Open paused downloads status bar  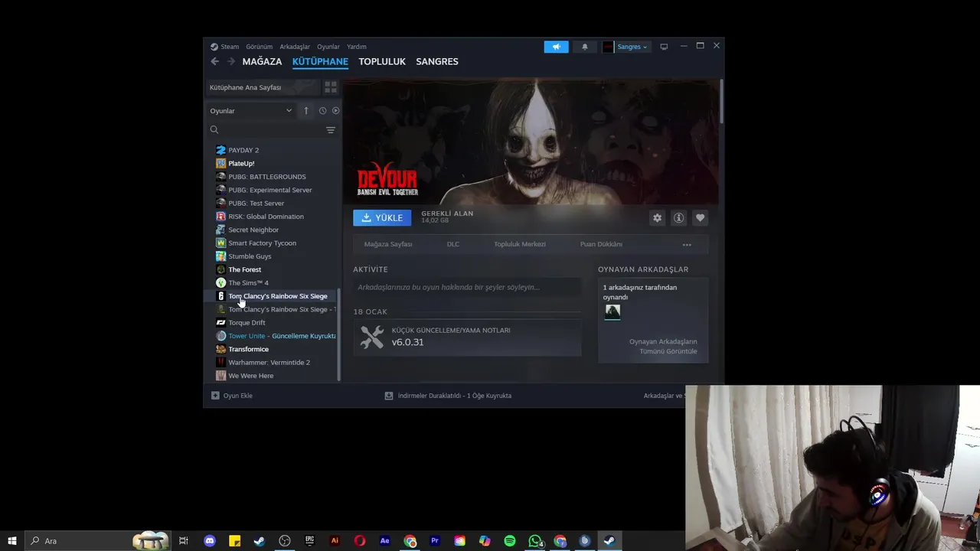click(x=448, y=396)
